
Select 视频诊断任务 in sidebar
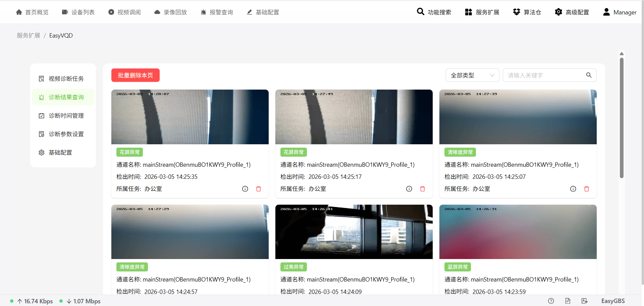(x=63, y=79)
